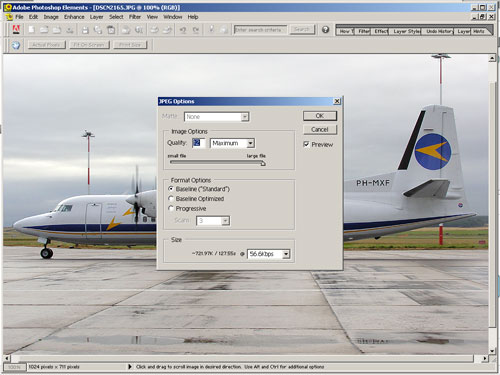Close the JPEG Options dialog

click(337, 101)
